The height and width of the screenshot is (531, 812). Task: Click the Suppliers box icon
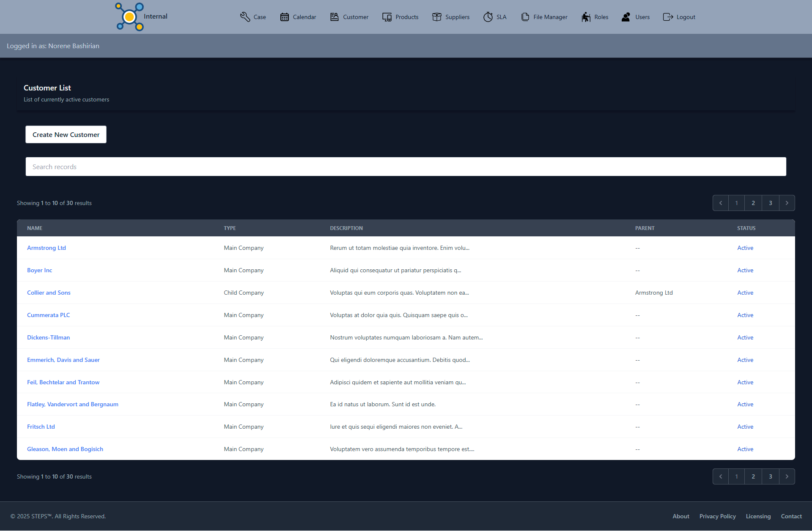(x=437, y=17)
